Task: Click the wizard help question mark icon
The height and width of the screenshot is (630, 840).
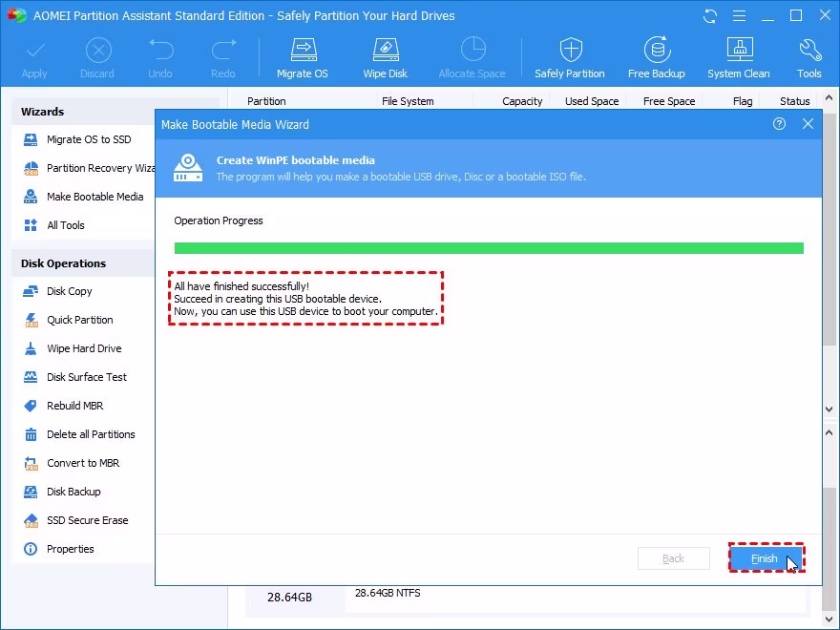Action: (x=780, y=124)
